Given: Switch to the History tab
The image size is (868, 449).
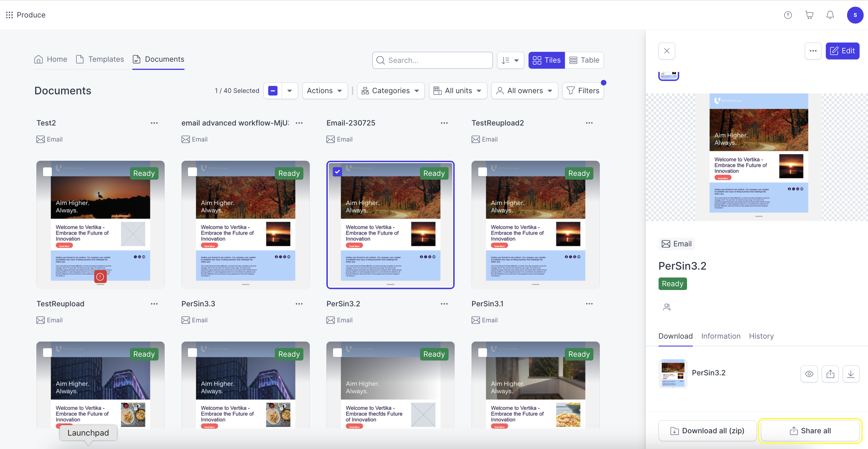Looking at the screenshot, I should click(761, 336).
